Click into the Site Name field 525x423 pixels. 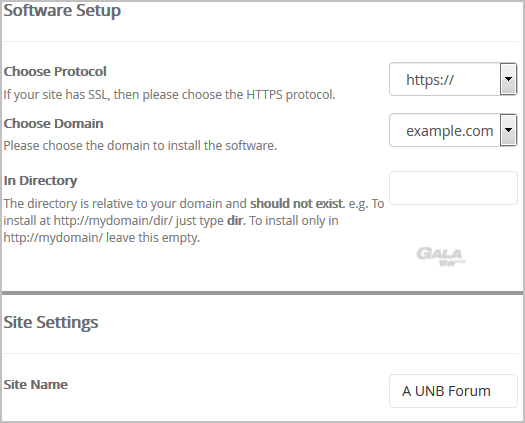coord(453,391)
